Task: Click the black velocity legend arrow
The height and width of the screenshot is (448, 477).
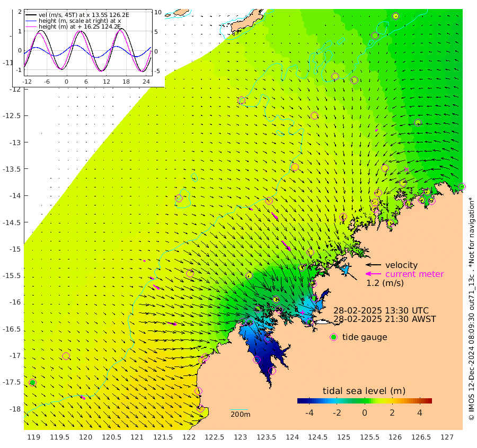Action: pyautogui.click(x=373, y=265)
